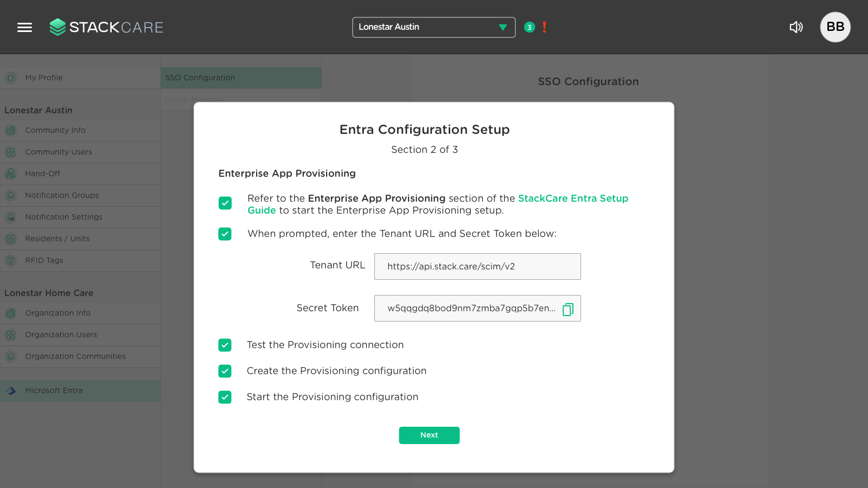
Task: Open Community Users page
Action: pos(80,152)
